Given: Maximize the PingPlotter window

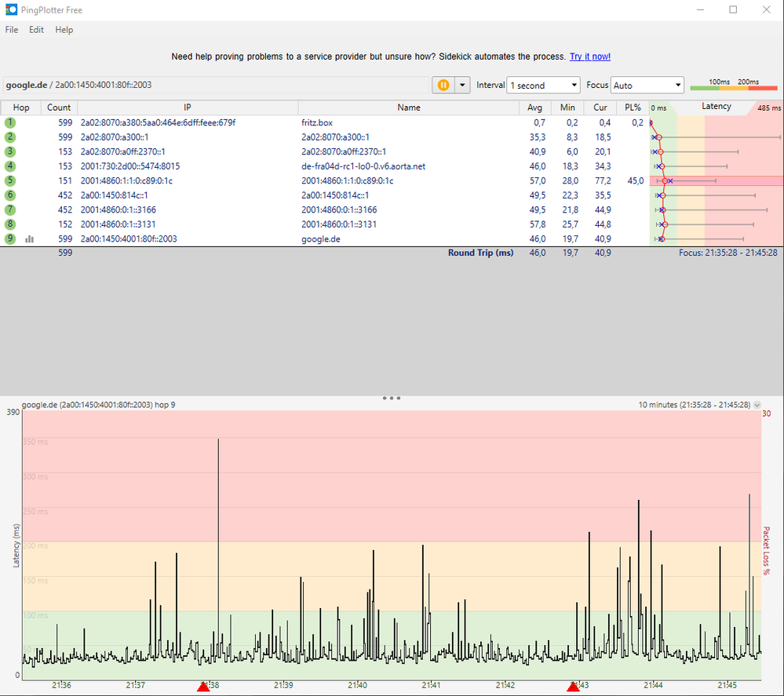Looking at the screenshot, I should pos(733,9).
